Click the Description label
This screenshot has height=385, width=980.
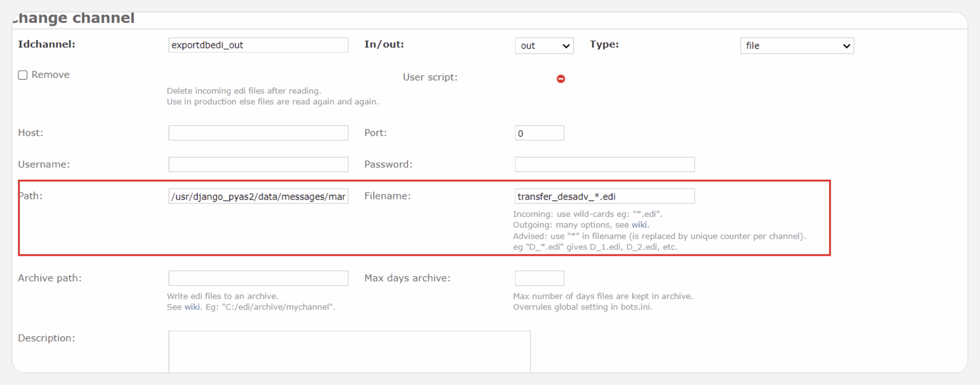[x=46, y=338]
